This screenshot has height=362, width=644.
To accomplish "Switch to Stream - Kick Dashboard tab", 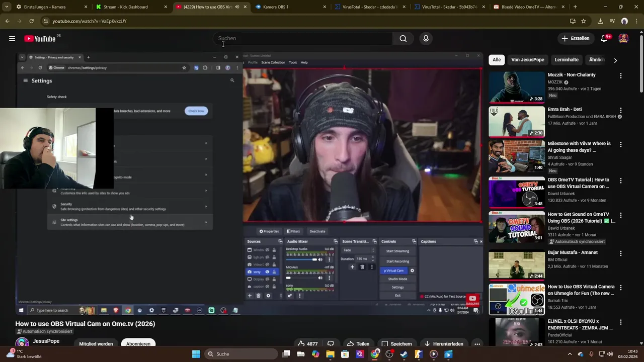I will click(132, 7).
